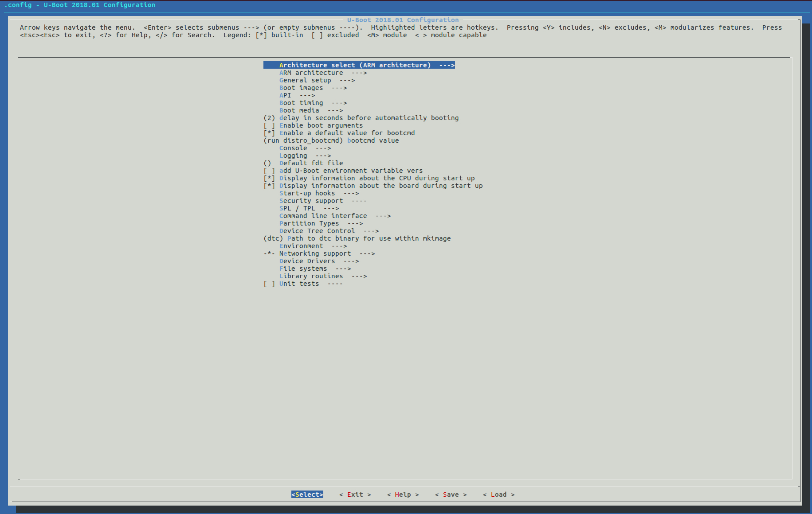Open the Architecture select submenu
Screen dimensions: 812x514
[x=359, y=65]
